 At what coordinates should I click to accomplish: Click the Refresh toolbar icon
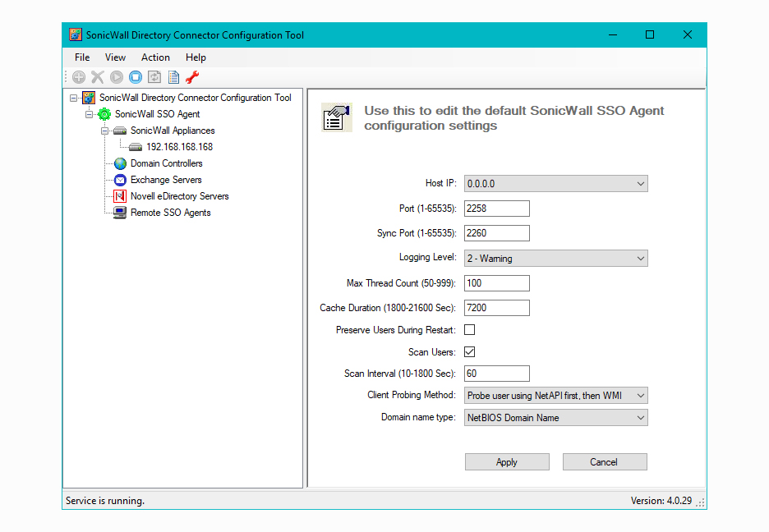click(x=154, y=77)
